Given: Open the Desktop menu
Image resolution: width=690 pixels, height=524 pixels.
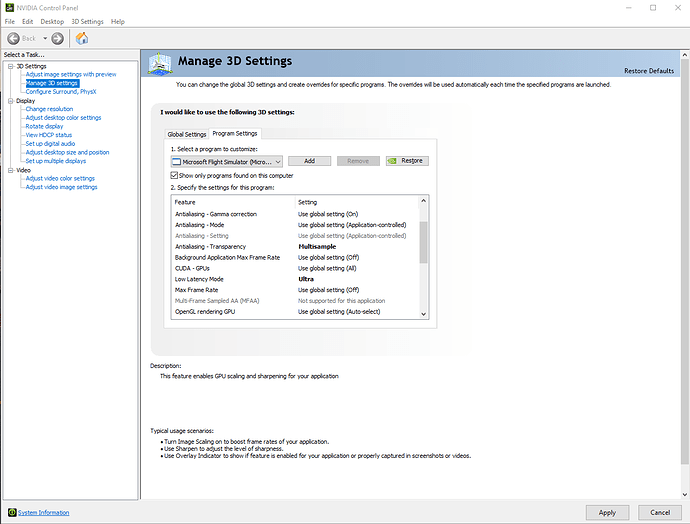Looking at the screenshot, I should tap(53, 21).
